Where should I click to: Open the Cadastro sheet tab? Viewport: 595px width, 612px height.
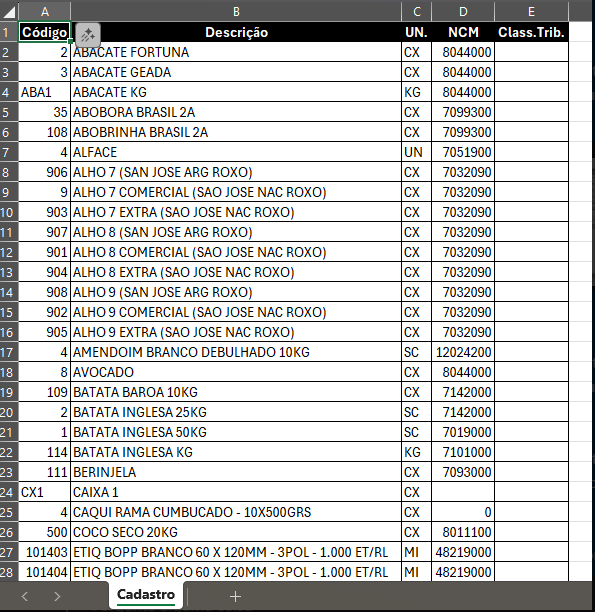pyautogui.click(x=146, y=594)
